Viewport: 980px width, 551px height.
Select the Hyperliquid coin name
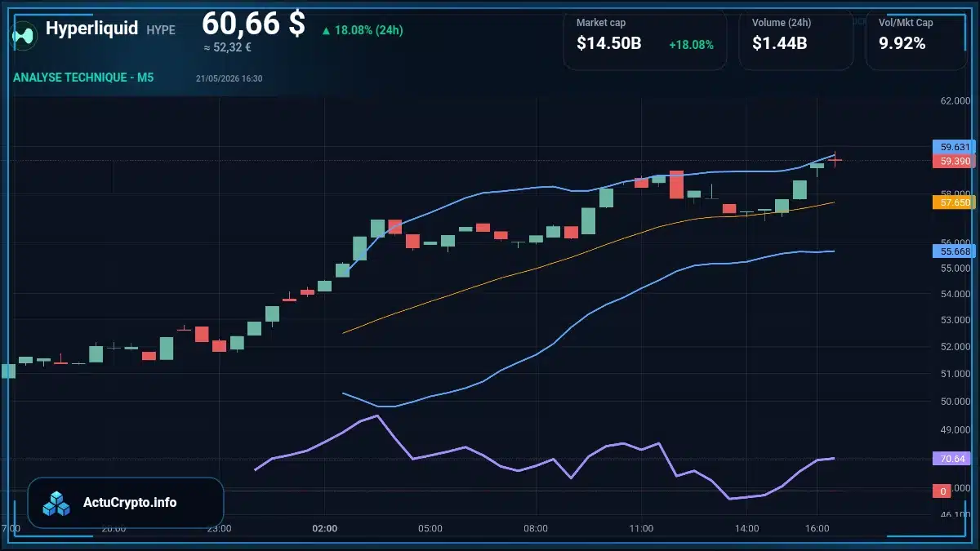tap(91, 29)
